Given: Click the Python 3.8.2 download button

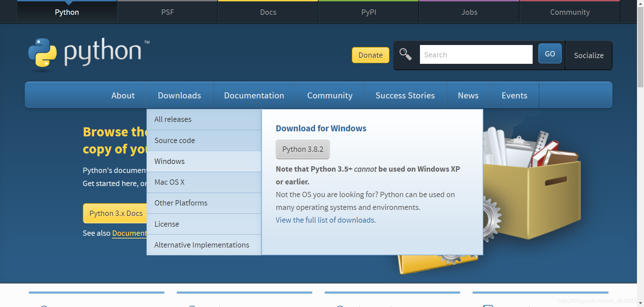Looking at the screenshot, I should coord(303,149).
